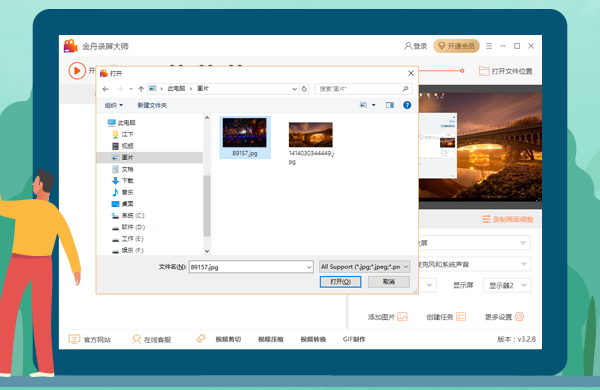Viewport: 600px width, 390px height.
Task: Select the 文档 folder in the tree
Action: point(123,169)
